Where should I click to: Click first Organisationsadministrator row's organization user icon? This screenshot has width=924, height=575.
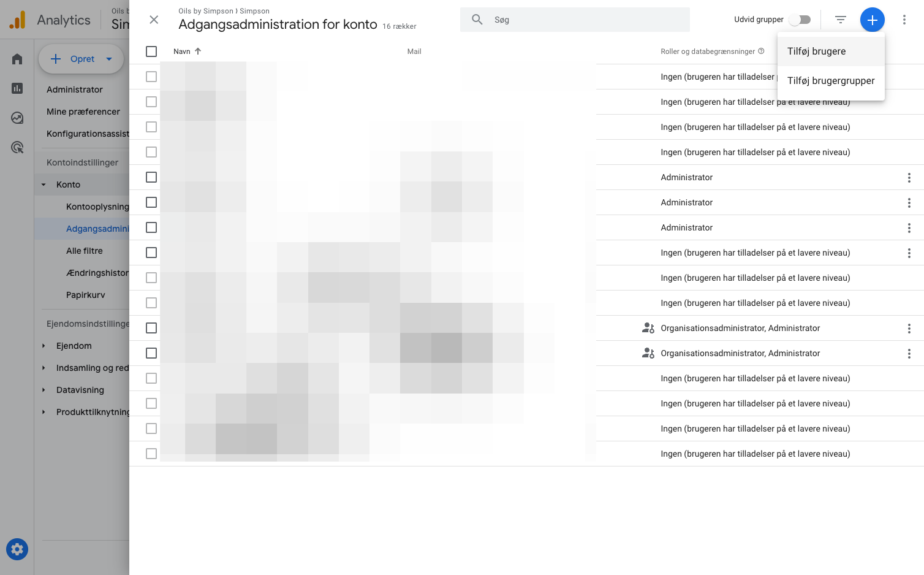[648, 328]
